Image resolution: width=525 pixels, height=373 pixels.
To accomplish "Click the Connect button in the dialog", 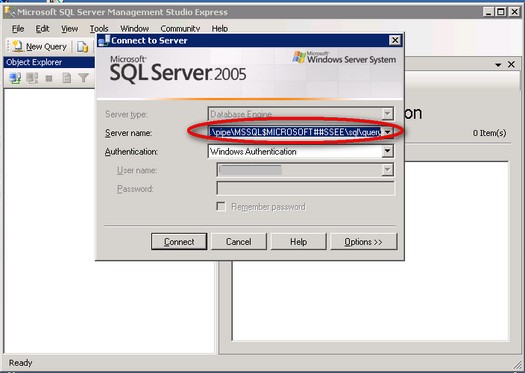I will [x=179, y=241].
